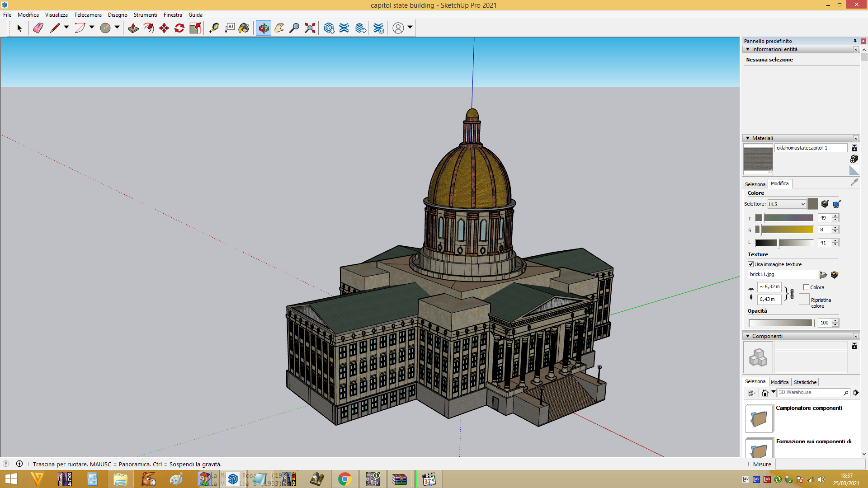The width and height of the screenshot is (868, 488).
Task: Select the Text label tool
Action: point(230,28)
